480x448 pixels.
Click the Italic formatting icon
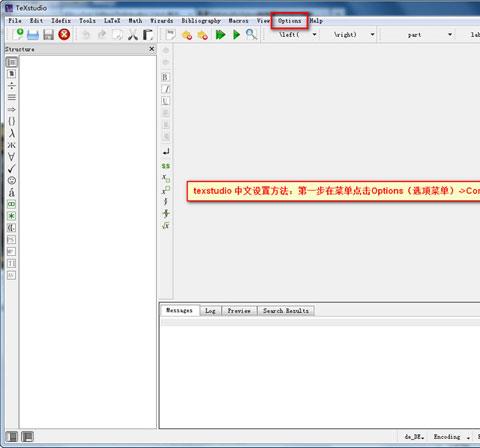(166, 89)
